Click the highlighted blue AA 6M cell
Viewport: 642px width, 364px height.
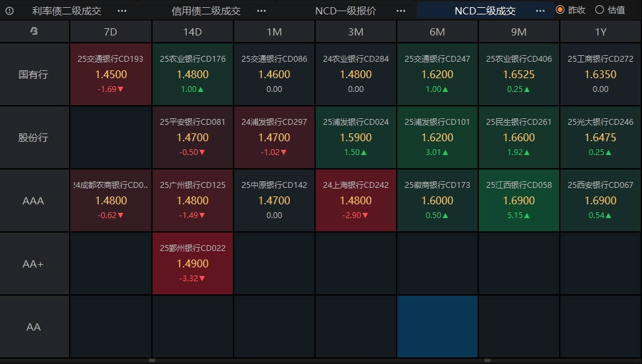click(437, 327)
